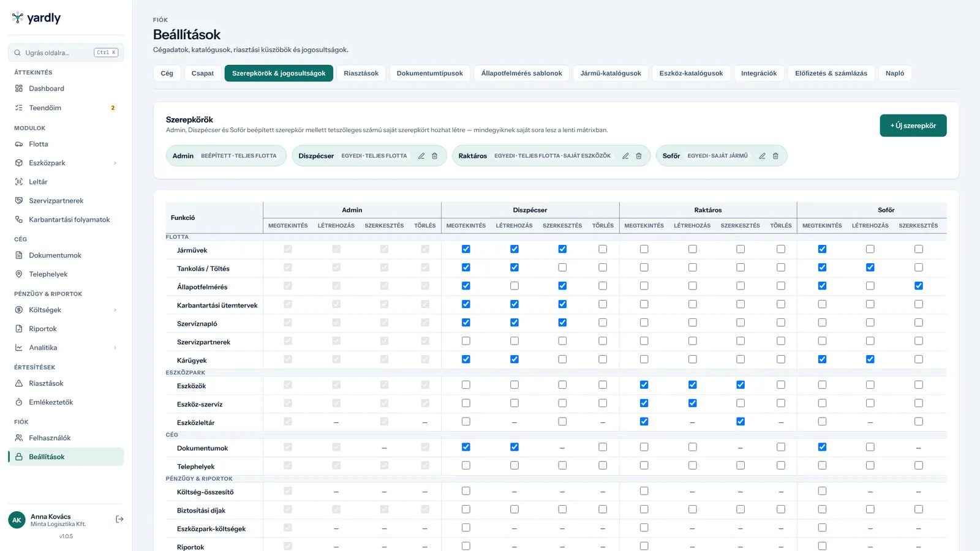Open Szervizpartnerek sidebar icon
This screenshot has width=980, height=551.
pyautogui.click(x=19, y=201)
